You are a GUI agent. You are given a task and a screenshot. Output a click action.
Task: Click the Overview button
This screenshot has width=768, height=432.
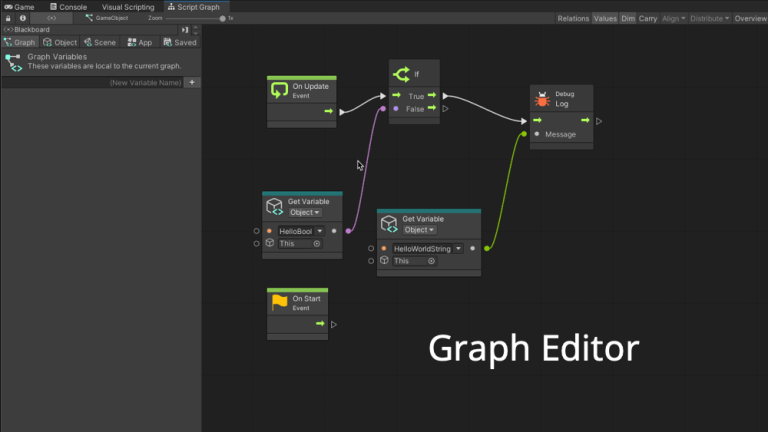point(750,18)
